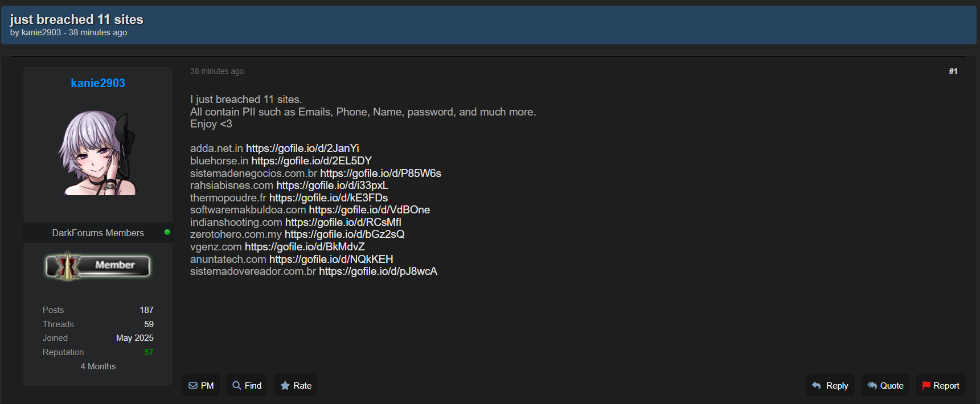Click the PM envelope icon
The image size is (980, 404).
tap(193, 386)
